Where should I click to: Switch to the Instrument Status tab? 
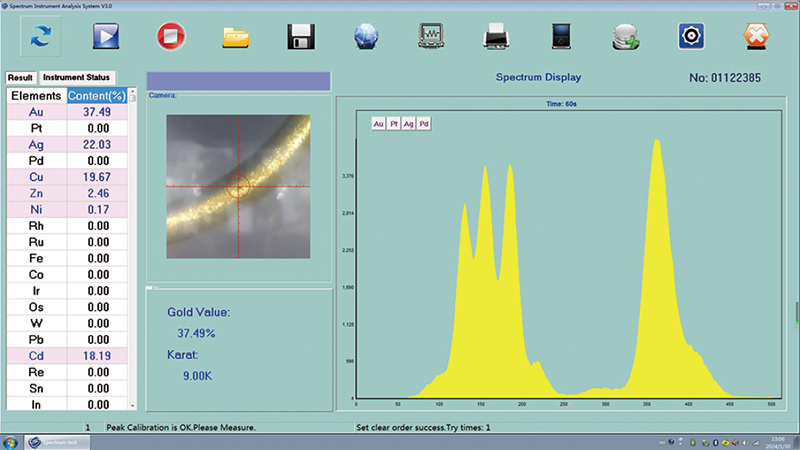76,77
